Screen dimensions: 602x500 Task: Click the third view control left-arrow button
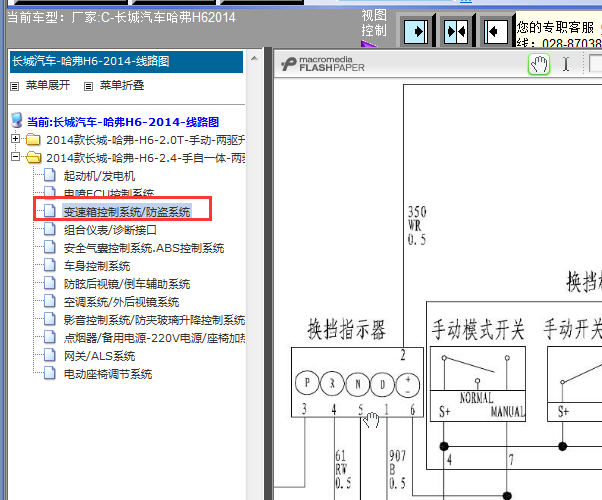coord(494,31)
